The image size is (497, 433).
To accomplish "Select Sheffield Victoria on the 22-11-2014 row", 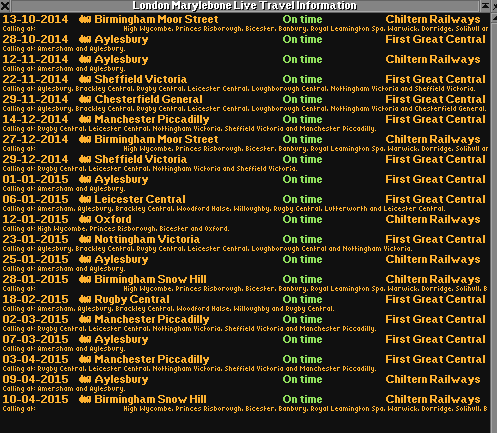I will point(141,79).
